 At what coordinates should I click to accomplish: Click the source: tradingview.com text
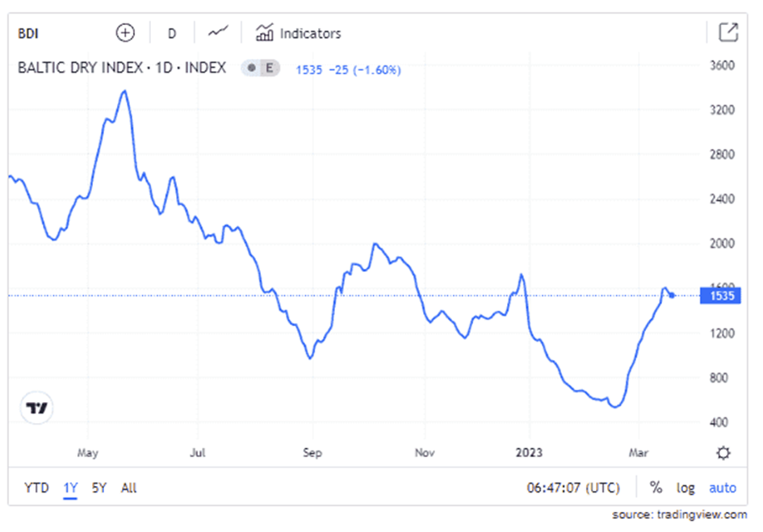tap(679, 514)
